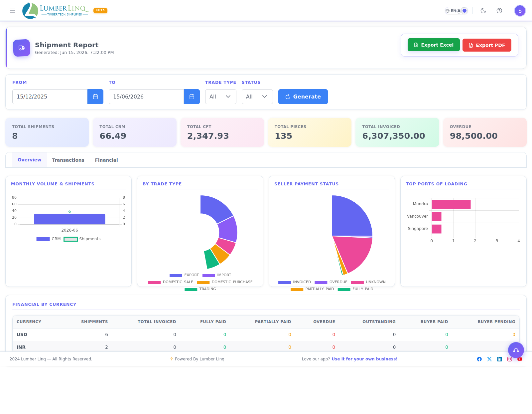Click the To date input field

tap(146, 97)
